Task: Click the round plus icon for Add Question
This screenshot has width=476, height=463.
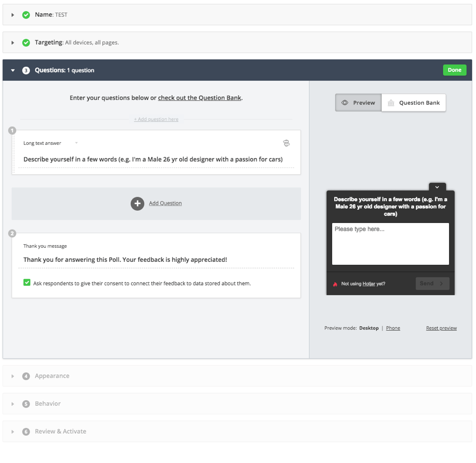Action: click(x=138, y=204)
